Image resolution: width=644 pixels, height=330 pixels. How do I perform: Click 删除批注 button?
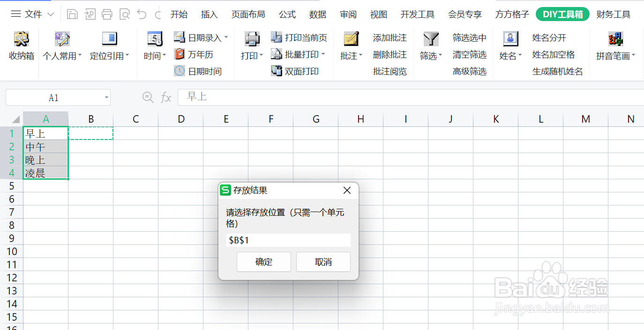(x=389, y=54)
